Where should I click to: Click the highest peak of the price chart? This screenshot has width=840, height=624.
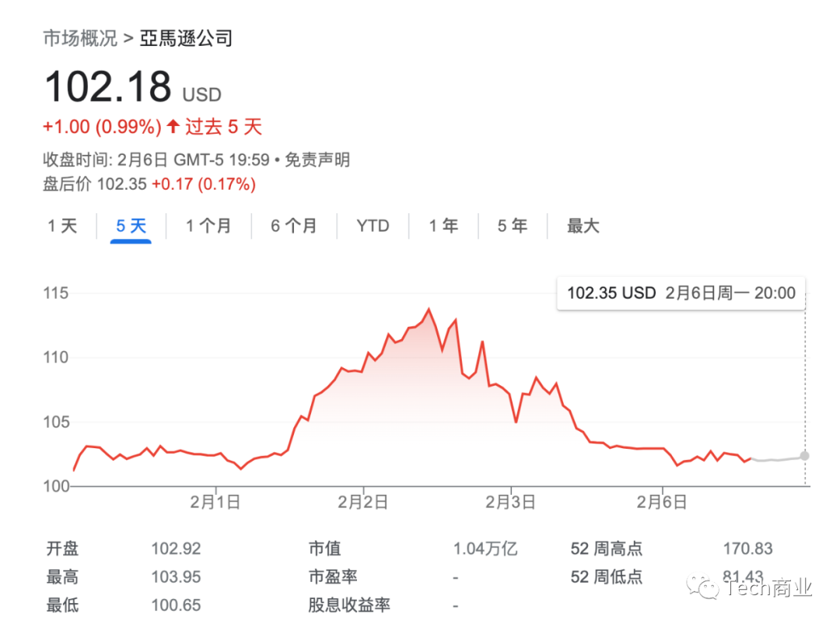pos(428,310)
